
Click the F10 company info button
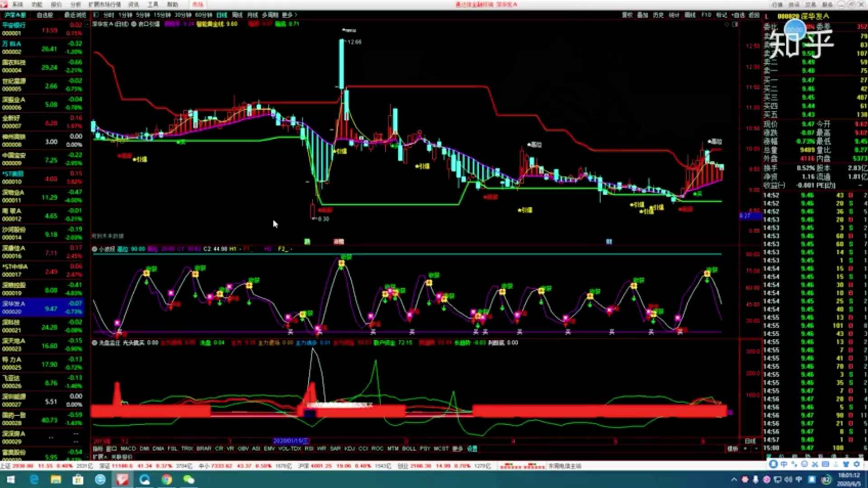point(706,15)
